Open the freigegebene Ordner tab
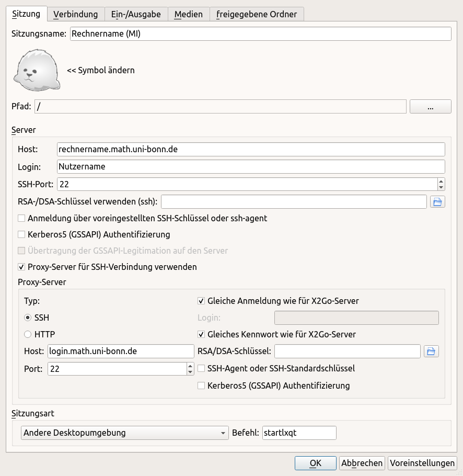 (257, 14)
